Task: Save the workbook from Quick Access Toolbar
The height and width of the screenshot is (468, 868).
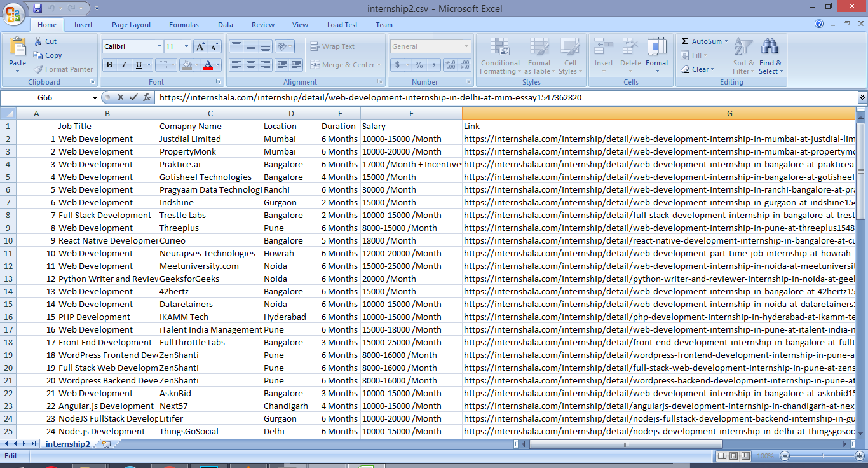Action: pyautogui.click(x=37, y=8)
